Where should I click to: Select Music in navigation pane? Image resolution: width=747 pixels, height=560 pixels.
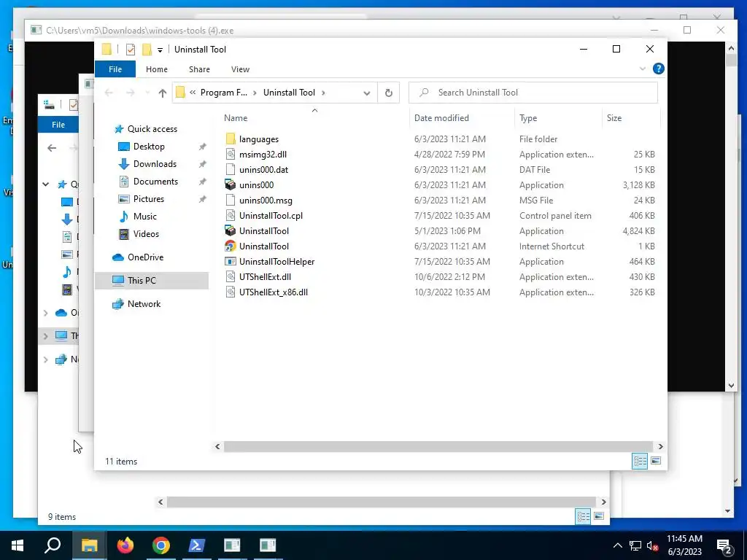145,217
